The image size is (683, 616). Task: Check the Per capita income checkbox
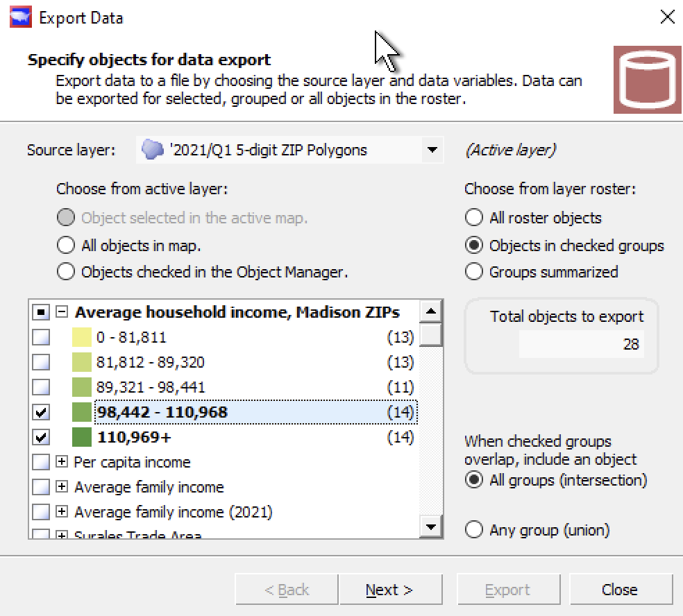pos(40,462)
